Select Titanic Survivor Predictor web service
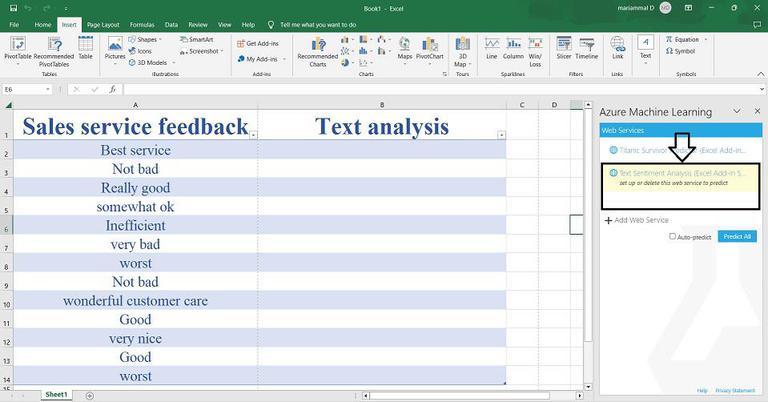768x402 pixels. pos(680,150)
